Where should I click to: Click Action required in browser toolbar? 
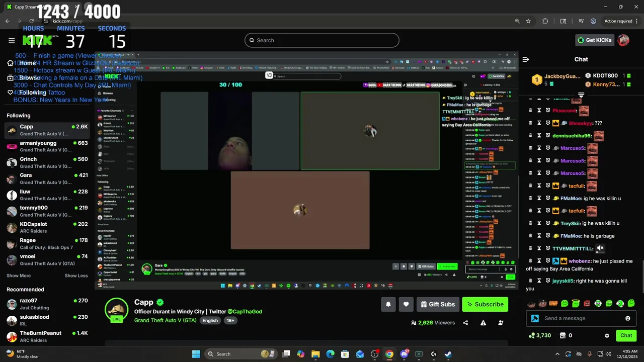click(618, 21)
